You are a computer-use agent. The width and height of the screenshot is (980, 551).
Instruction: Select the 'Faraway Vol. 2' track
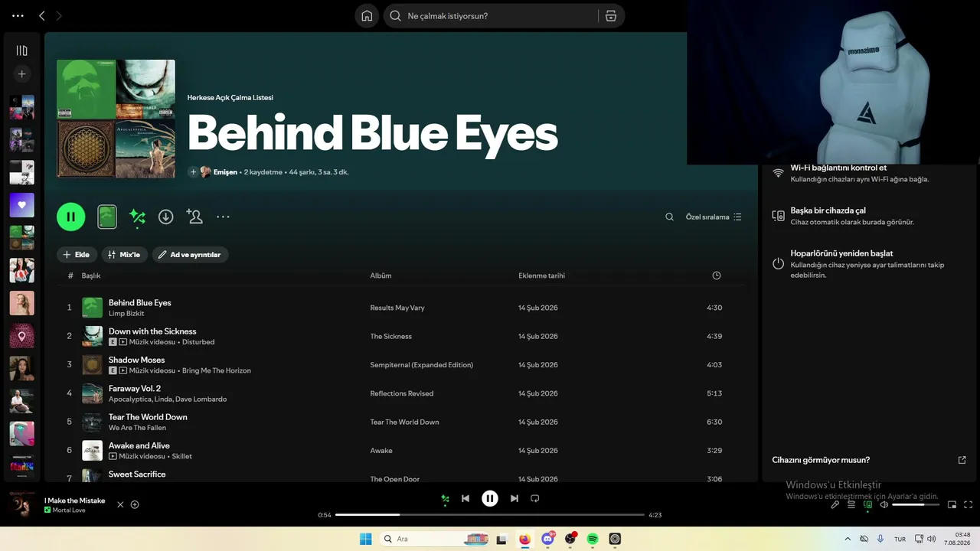(135, 389)
